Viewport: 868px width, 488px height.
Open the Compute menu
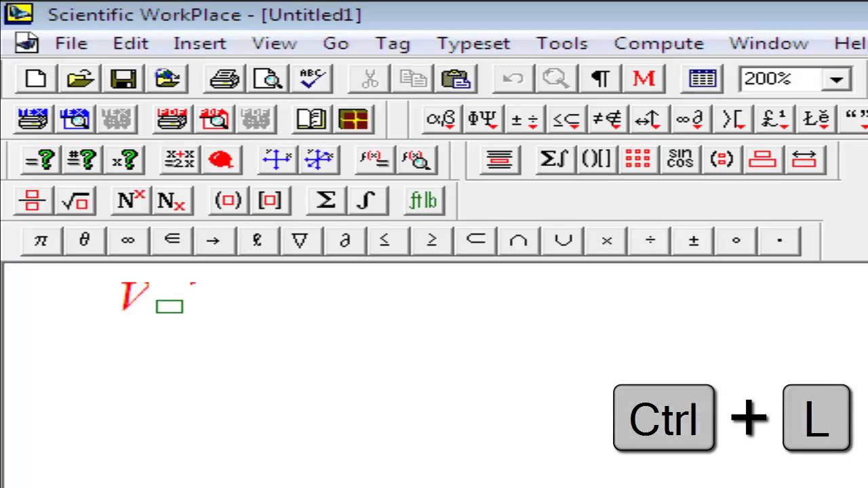click(x=658, y=43)
